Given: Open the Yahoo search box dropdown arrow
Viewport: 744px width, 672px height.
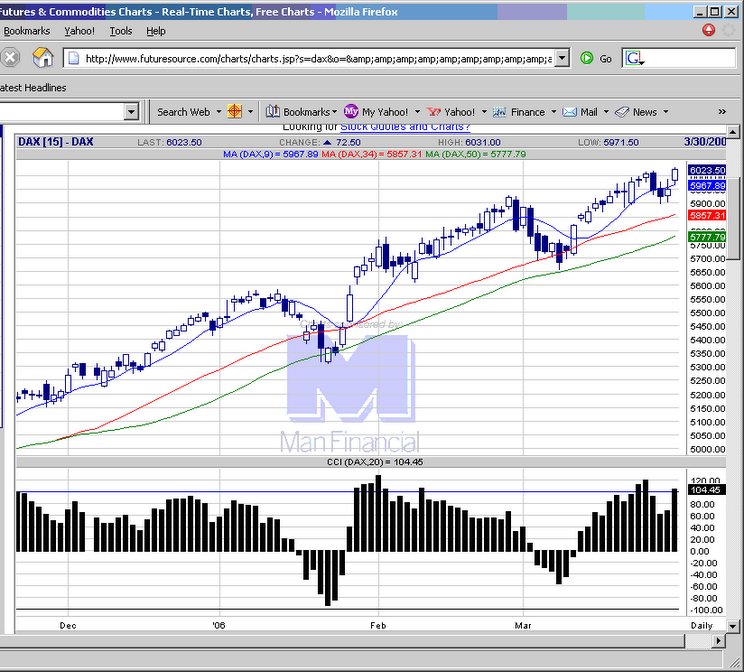Looking at the screenshot, I should coord(131,112).
